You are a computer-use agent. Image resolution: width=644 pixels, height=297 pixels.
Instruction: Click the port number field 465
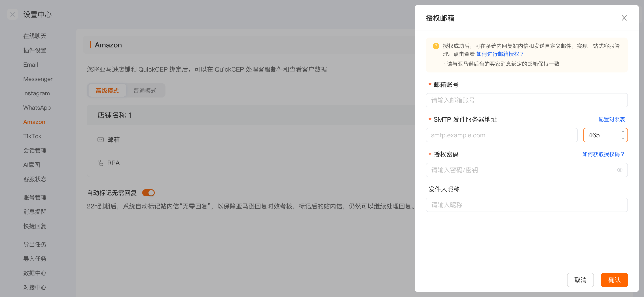click(600, 135)
